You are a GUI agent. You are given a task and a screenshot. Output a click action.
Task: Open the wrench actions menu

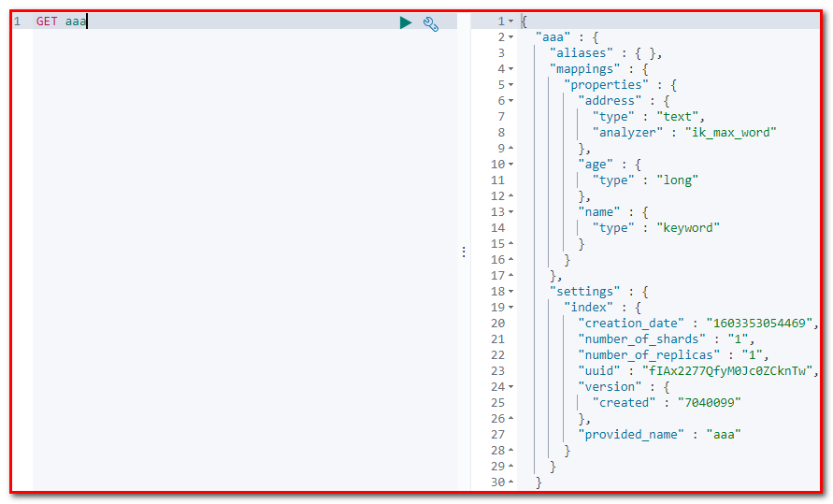pyautogui.click(x=431, y=24)
